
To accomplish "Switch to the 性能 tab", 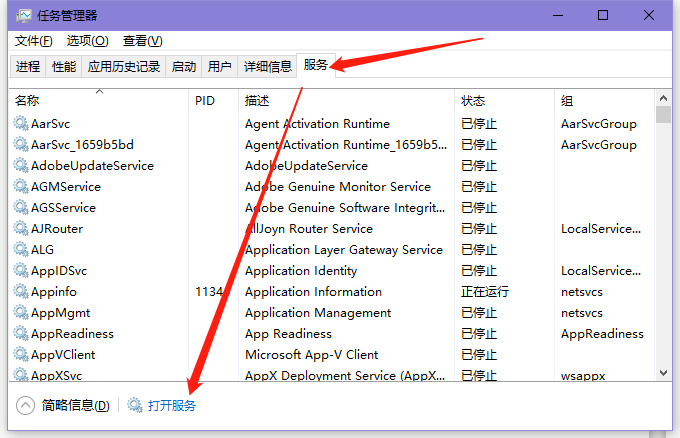I will [64, 67].
